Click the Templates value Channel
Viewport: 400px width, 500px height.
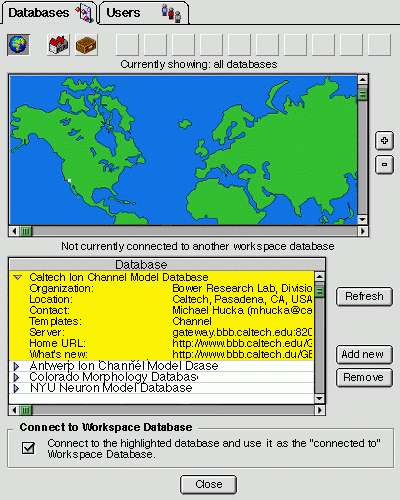pos(192,321)
